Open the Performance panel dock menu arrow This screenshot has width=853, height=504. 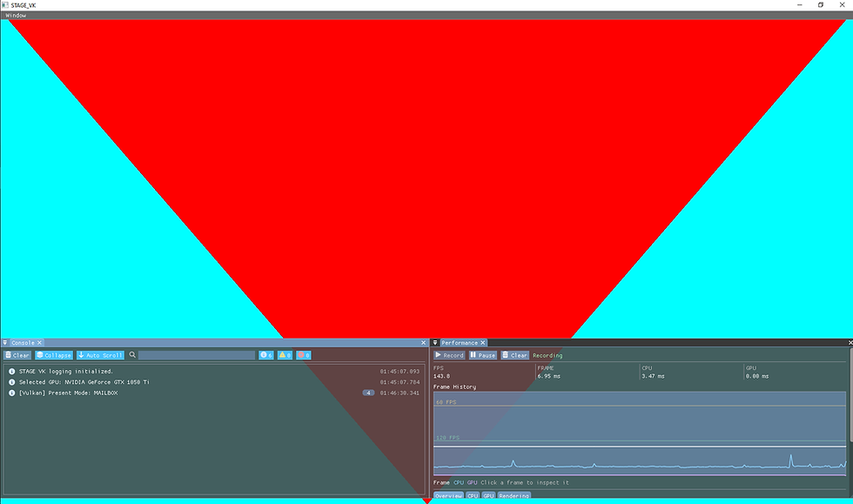pos(435,343)
